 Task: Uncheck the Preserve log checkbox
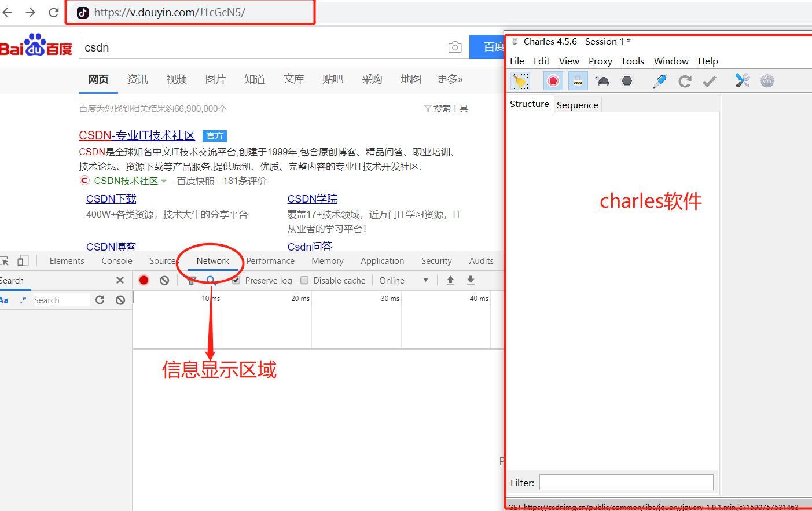(236, 280)
